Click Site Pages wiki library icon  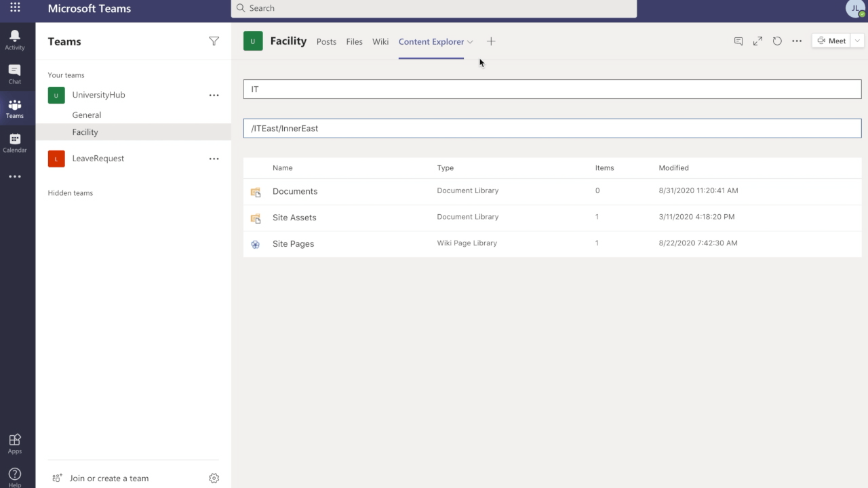(x=256, y=245)
